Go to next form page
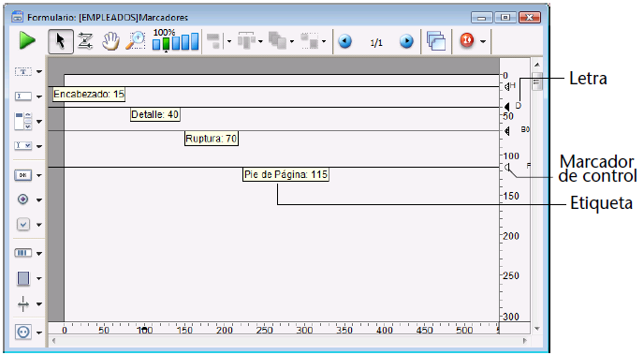The width and height of the screenshot is (644, 355). coord(406,41)
